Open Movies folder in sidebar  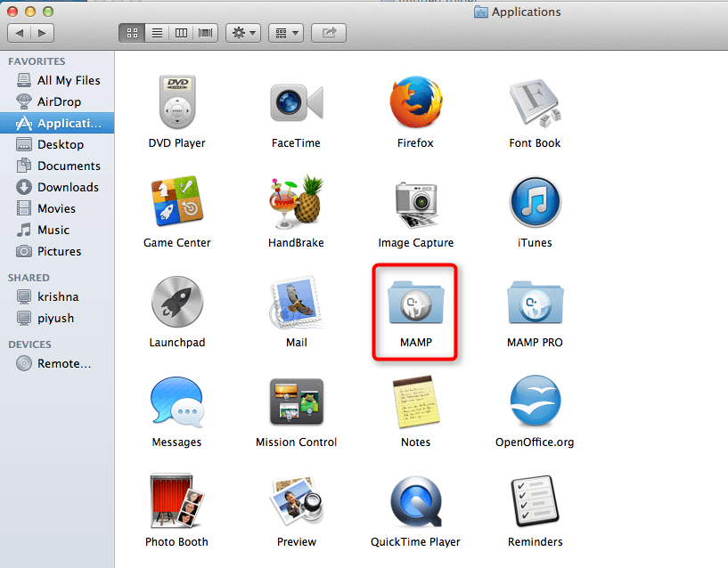pyautogui.click(x=57, y=208)
